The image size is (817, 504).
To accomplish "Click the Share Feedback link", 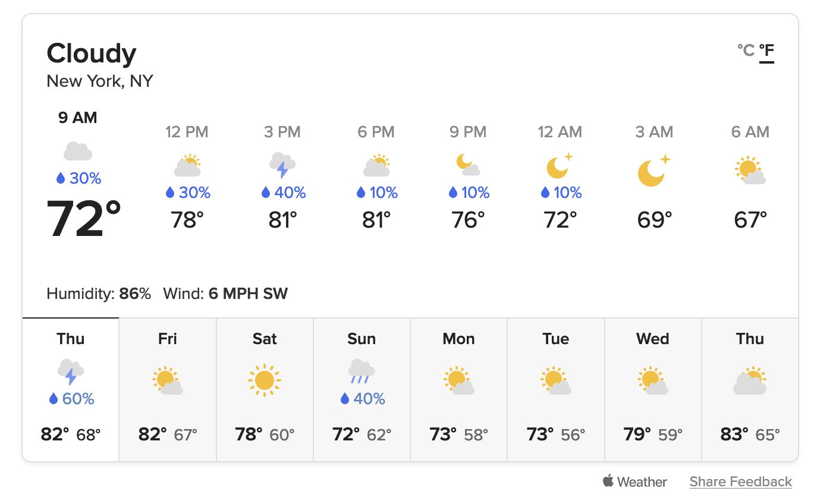I will click(740, 481).
